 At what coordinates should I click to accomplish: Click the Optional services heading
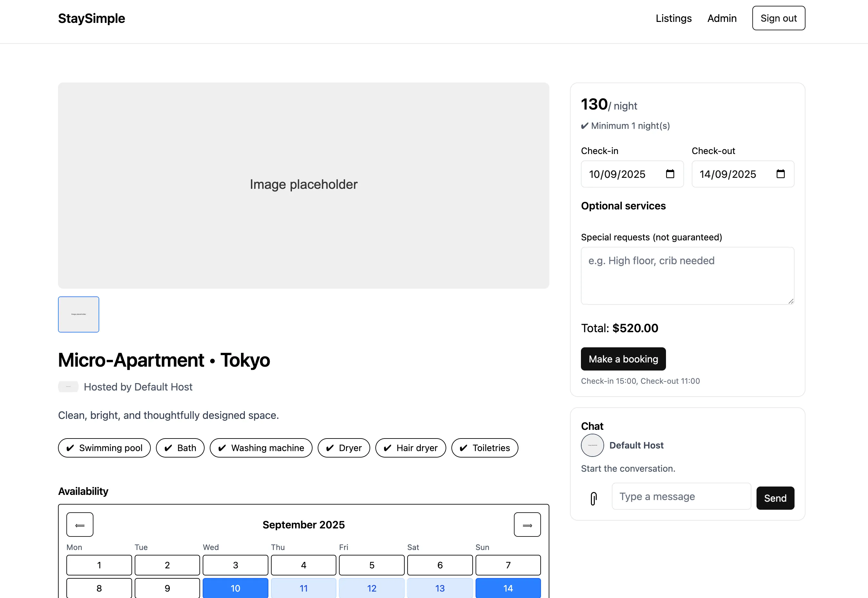coord(623,206)
